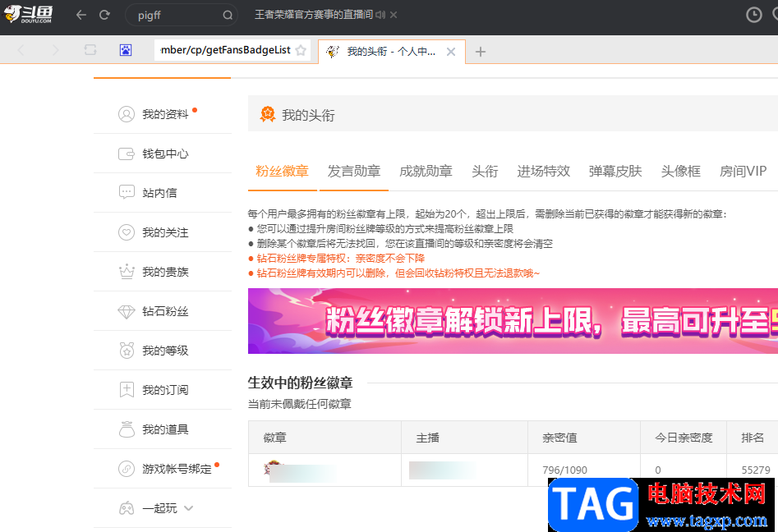Switch to the 弹幕皮肤 tab
Screen dimensions: 778x532
tap(615, 171)
